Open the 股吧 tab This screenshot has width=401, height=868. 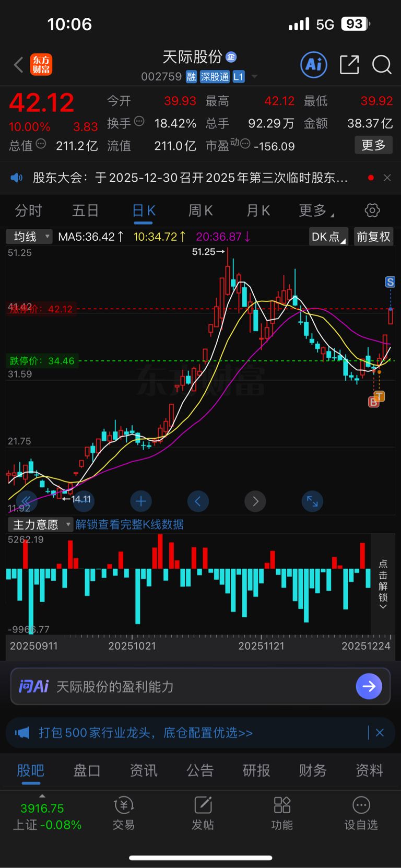pos(31,770)
